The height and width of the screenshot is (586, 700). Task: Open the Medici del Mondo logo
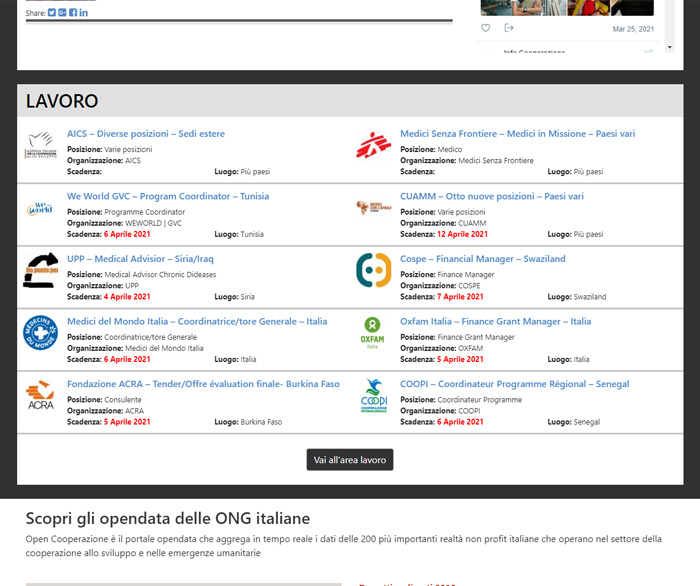click(x=40, y=333)
